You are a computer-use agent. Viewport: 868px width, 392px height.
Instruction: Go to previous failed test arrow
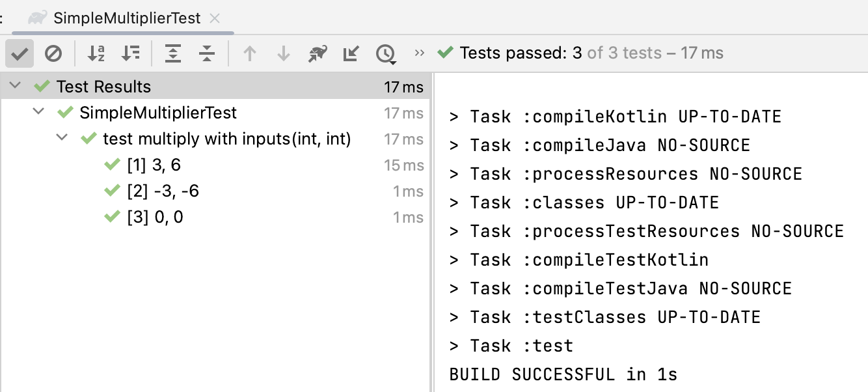(249, 53)
